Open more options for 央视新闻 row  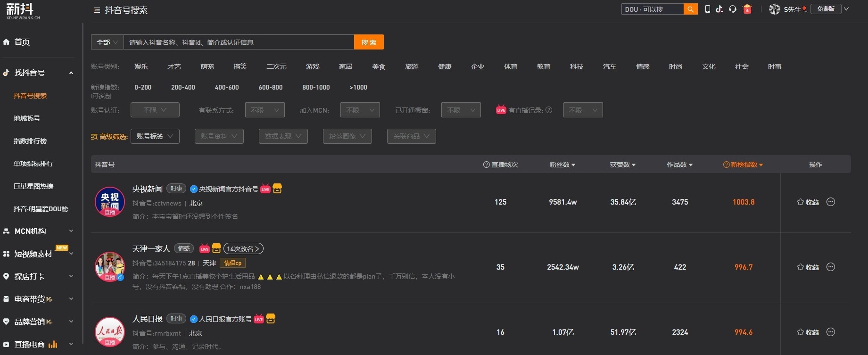click(831, 202)
